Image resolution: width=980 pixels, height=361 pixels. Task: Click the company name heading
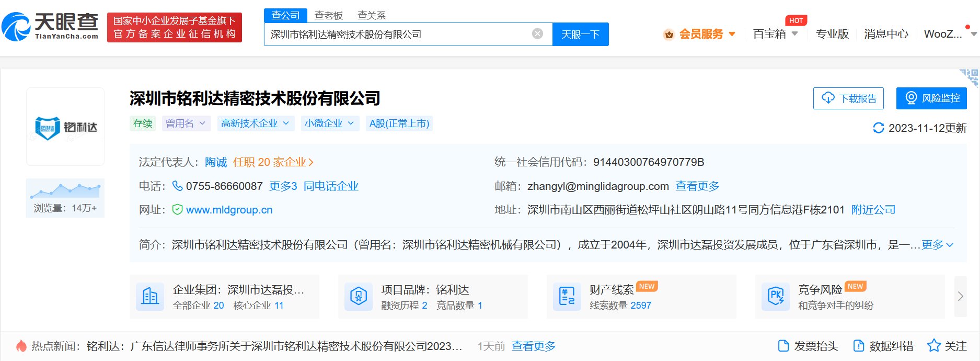(x=255, y=98)
